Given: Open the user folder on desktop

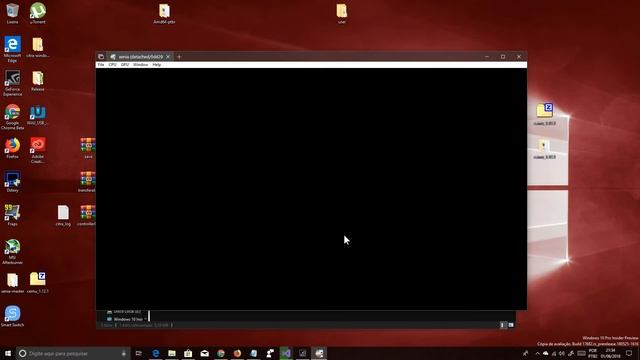Looking at the screenshot, I should coord(342,14).
